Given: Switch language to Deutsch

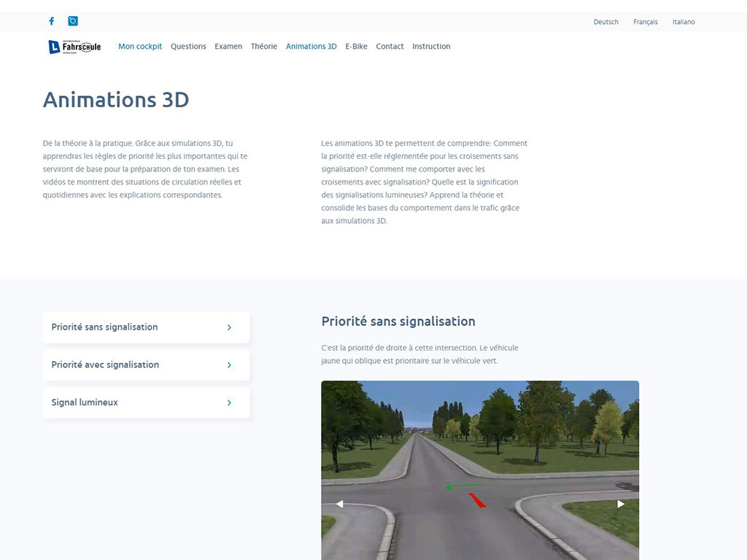Looking at the screenshot, I should [x=605, y=22].
